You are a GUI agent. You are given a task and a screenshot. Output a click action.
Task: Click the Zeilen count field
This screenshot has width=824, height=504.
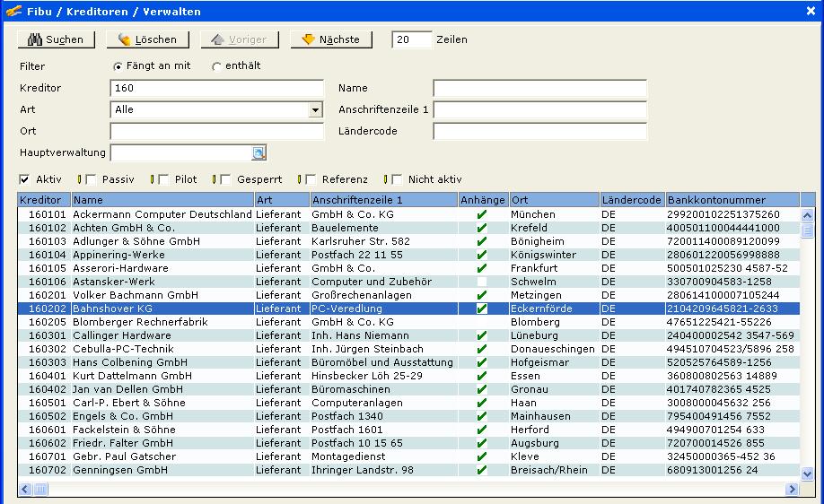tap(411, 39)
